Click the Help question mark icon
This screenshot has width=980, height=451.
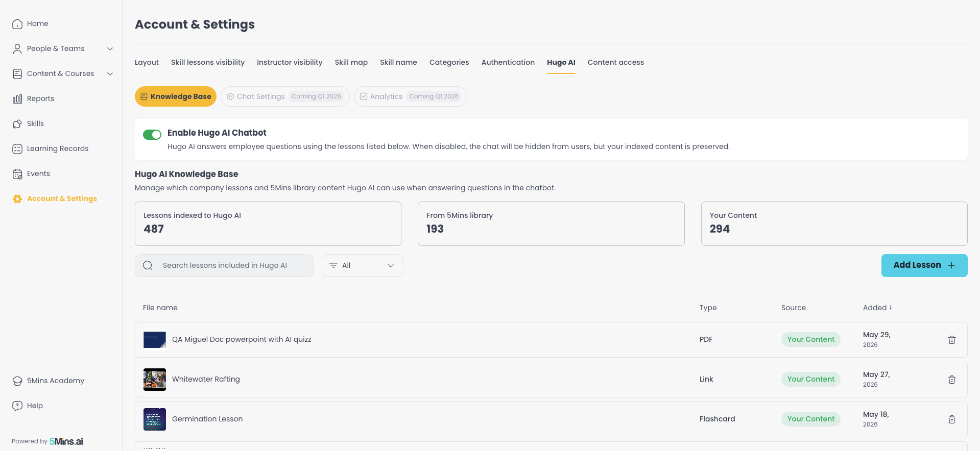(x=17, y=406)
